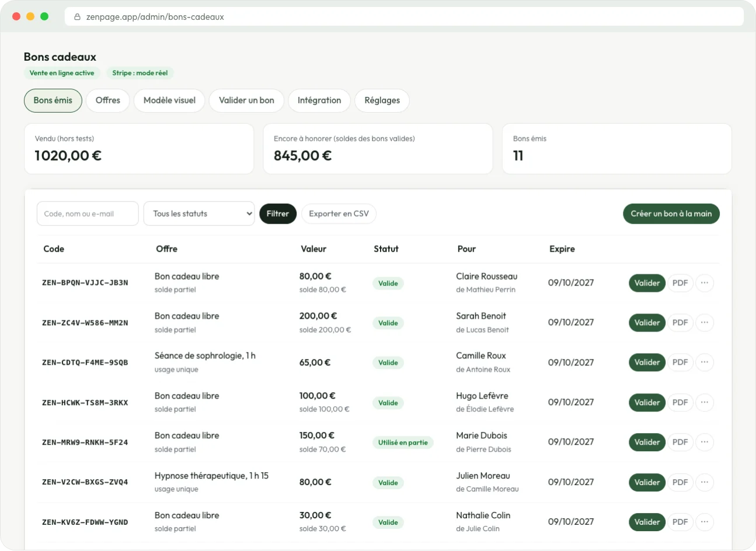Click the Filtrer button

click(278, 214)
